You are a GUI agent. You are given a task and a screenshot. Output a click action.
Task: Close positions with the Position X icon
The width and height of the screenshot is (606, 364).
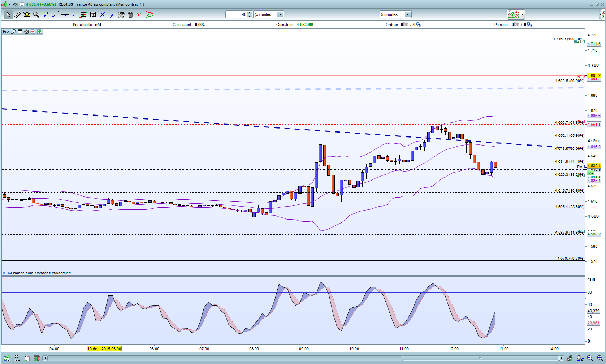516,25
